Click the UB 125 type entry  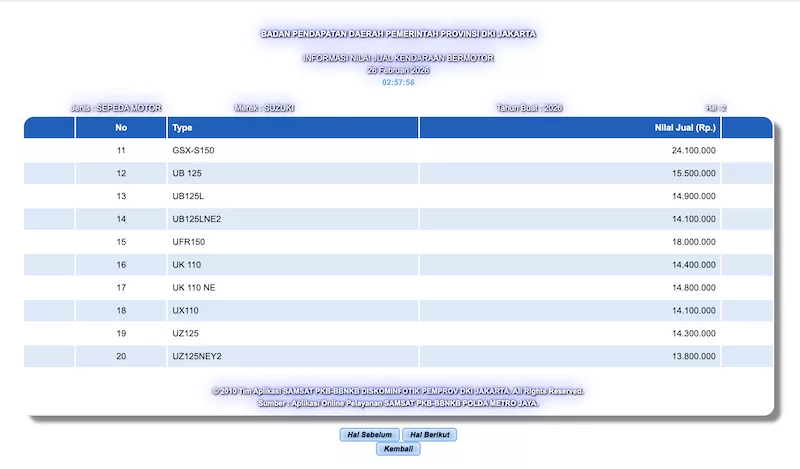[x=187, y=173]
